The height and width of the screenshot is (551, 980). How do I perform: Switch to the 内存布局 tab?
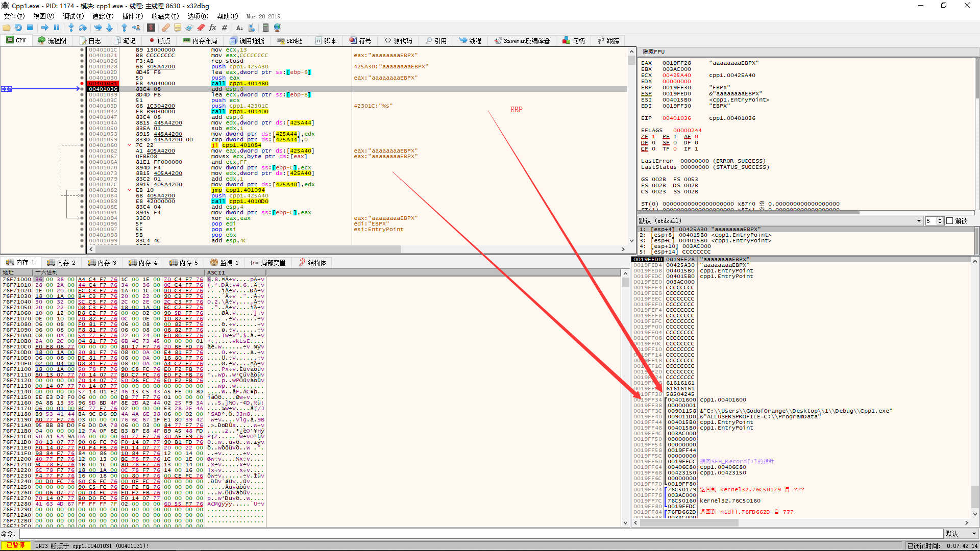point(200,41)
